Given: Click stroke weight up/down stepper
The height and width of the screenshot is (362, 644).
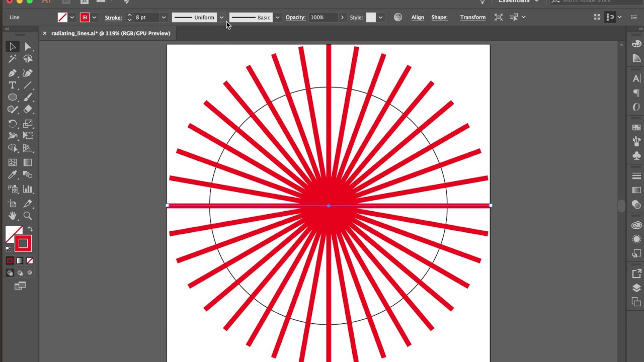Looking at the screenshot, I should pyautogui.click(x=129, y=17).
